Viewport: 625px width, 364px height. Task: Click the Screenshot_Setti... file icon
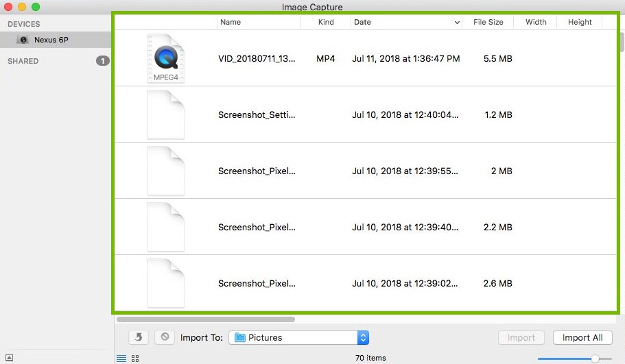point(166,114)
